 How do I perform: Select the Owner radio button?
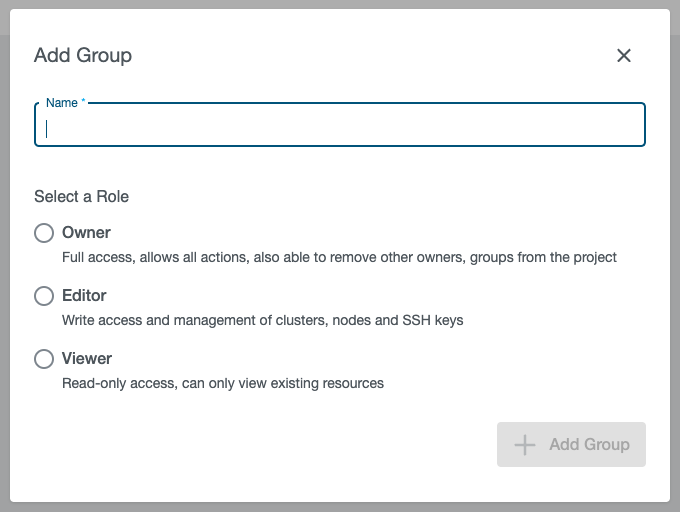pos(44,233)
